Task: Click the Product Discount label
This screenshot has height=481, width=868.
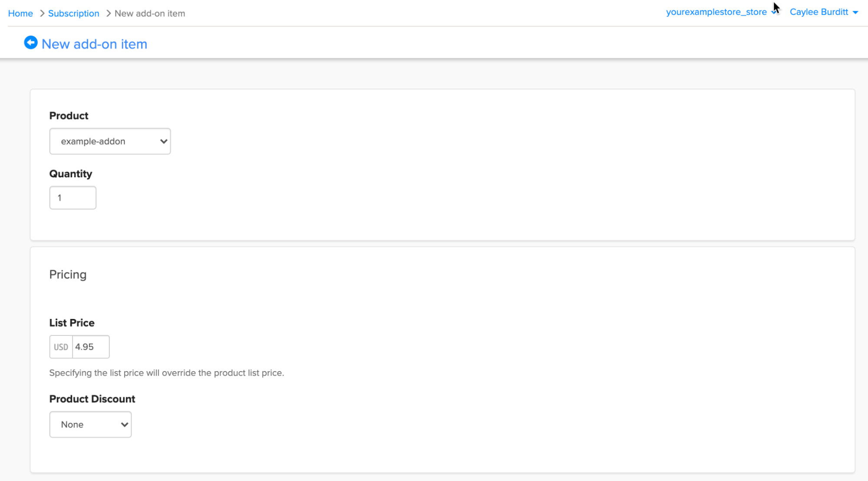Action: click(x=92, y=399)
